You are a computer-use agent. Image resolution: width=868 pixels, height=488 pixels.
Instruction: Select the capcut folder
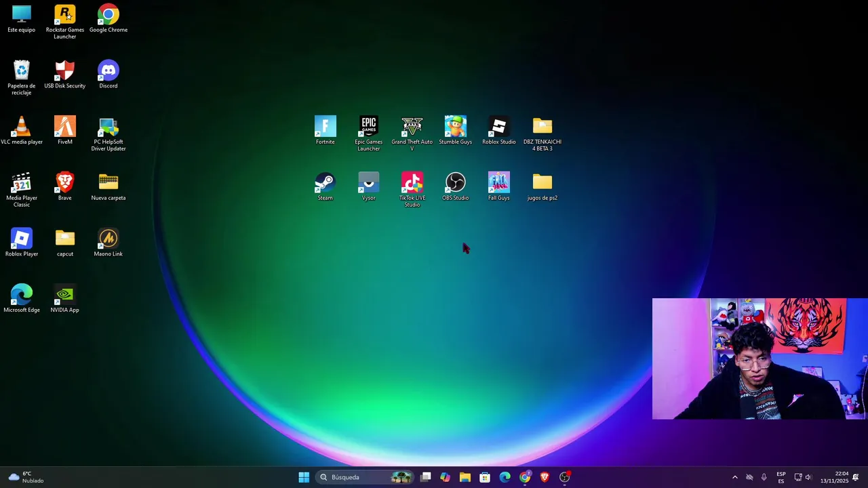[65, 243]
